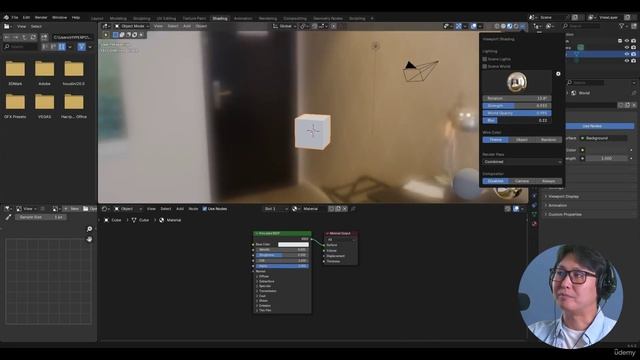This screenshot has width=640, height=360.
Task: Toggle X-ray display icon
Action: 488,26
